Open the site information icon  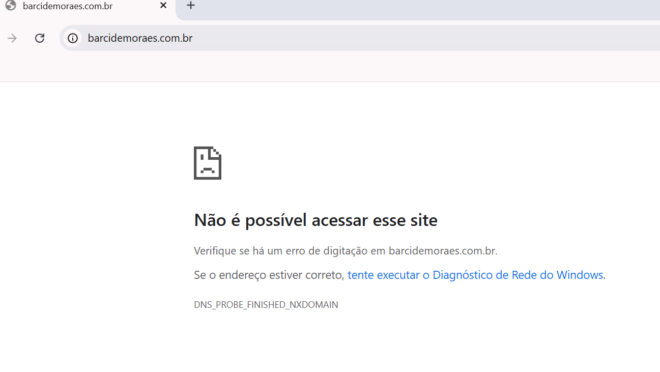73,38
